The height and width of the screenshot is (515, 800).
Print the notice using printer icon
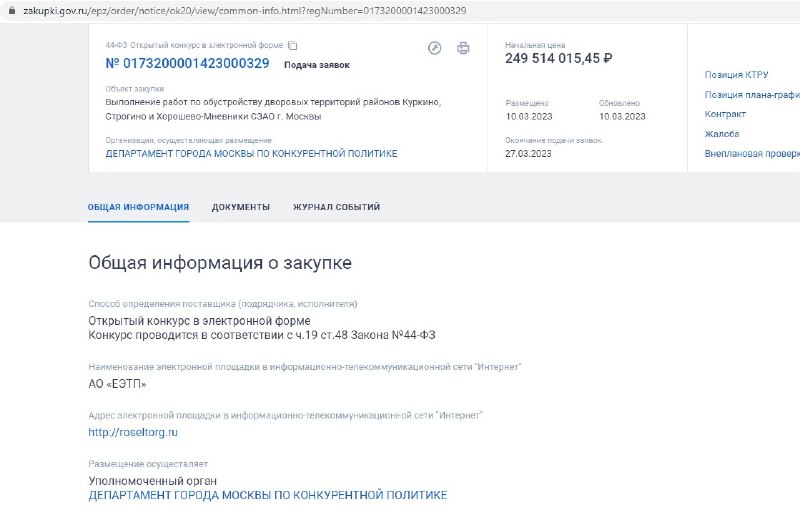(x=463, y=48)
